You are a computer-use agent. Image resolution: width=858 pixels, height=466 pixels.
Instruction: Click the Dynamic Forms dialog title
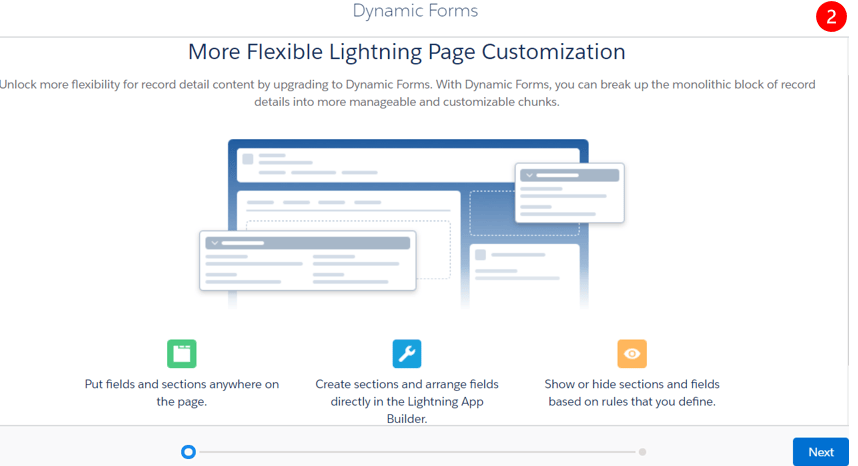pyautogui.click(x=415, y=10)
